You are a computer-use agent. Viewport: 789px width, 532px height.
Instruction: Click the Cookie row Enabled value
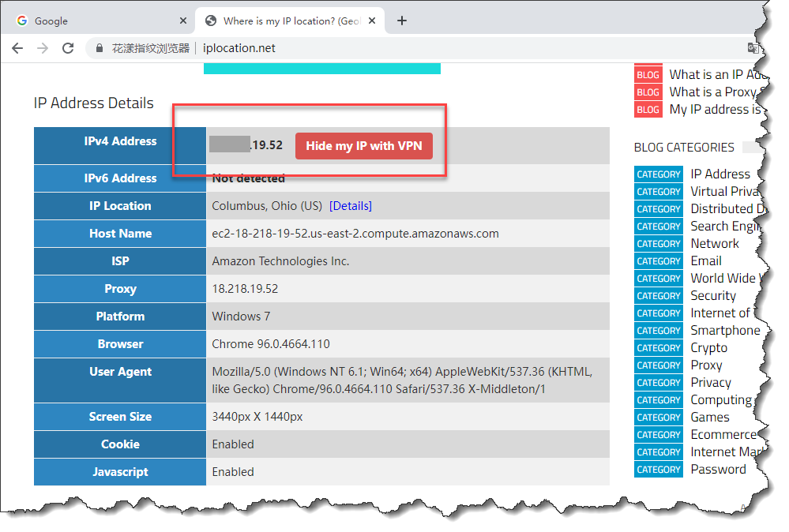[x=233, y=444]
